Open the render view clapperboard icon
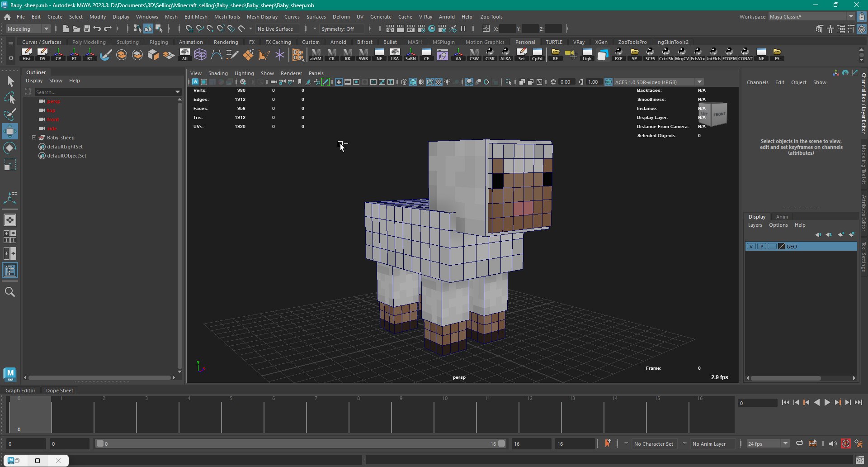This screenshot has height=467, width=868. click(x=390, y=29)
